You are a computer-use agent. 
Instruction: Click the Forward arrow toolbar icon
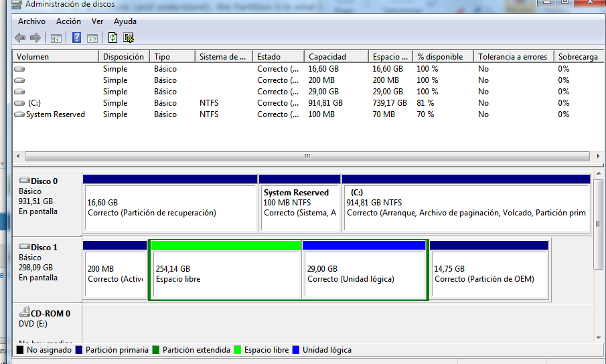tap(35, 38)
